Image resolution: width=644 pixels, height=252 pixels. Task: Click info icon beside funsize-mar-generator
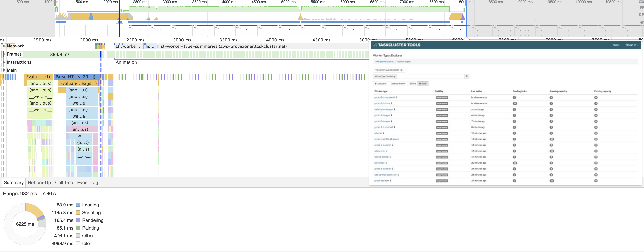click(398, 175)
